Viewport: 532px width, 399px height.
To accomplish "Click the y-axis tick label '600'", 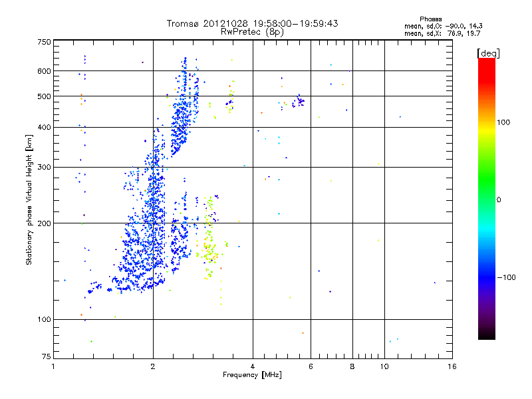I will [x=44, y=71].
